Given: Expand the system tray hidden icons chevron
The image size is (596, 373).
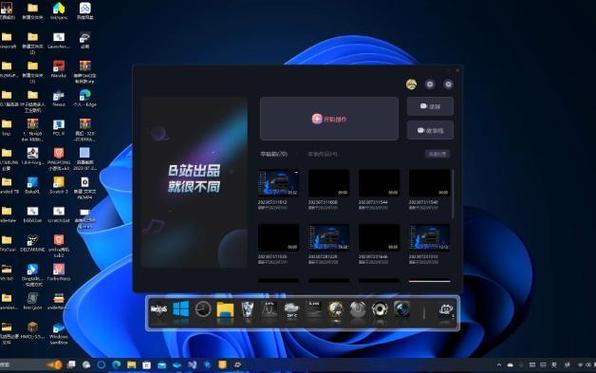Looking at the screenshot, I should point(499,365).
